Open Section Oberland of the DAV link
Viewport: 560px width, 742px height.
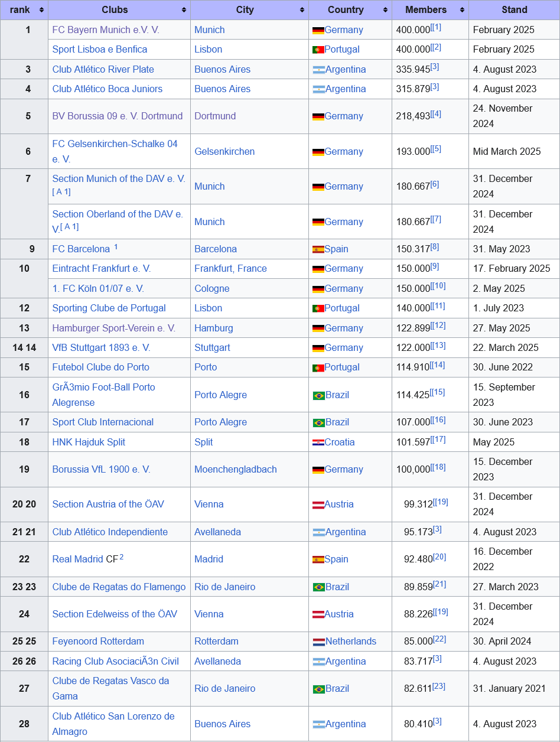[x=118, y=221]
